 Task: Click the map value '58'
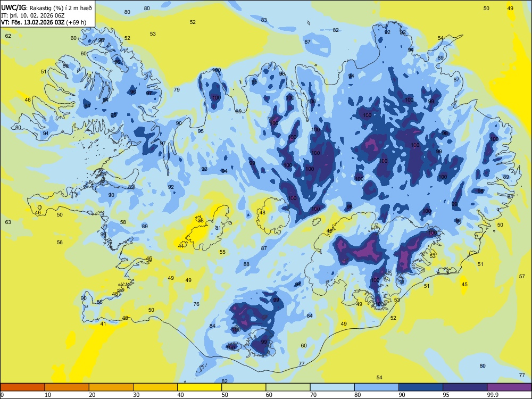[123, 222]
